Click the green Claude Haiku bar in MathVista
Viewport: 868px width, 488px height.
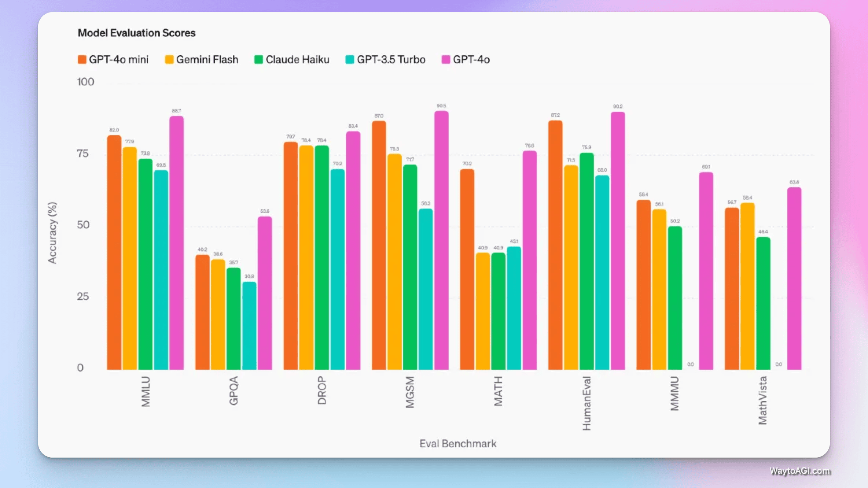pos(763,303)
